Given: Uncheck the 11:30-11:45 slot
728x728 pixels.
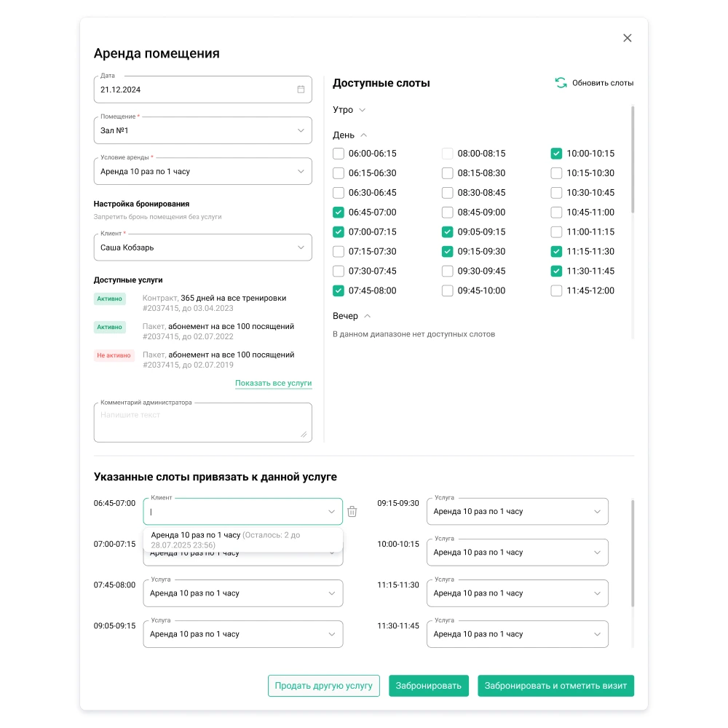Looking at the screenshot, I should [556, 271].
